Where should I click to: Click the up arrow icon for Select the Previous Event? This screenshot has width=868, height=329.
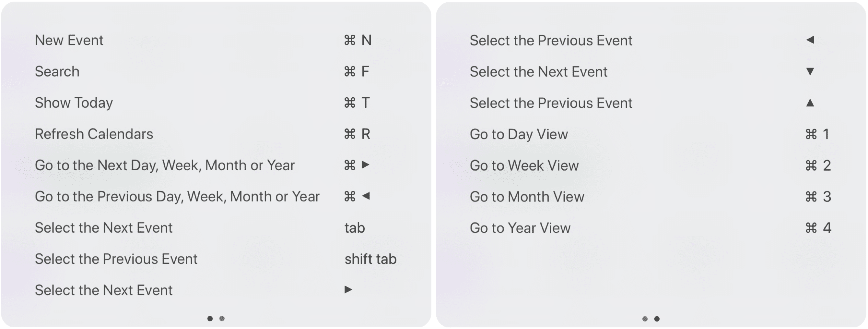click(x=810, y=103)
